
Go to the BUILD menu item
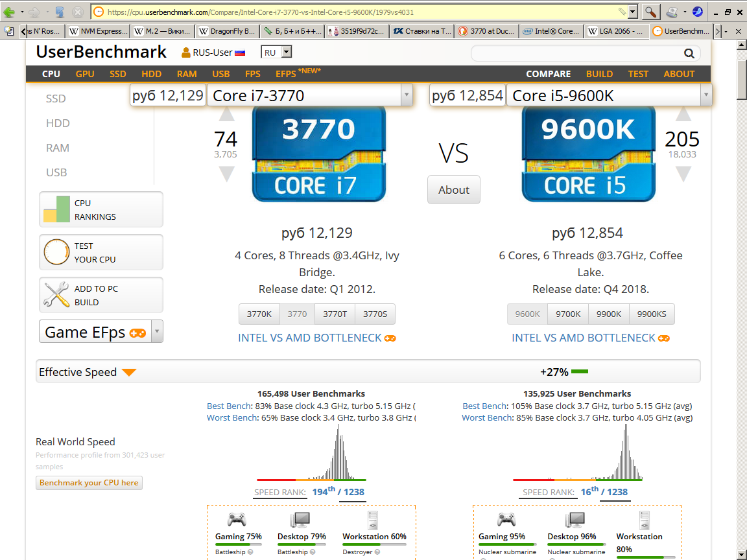click(x=599, y=74)
